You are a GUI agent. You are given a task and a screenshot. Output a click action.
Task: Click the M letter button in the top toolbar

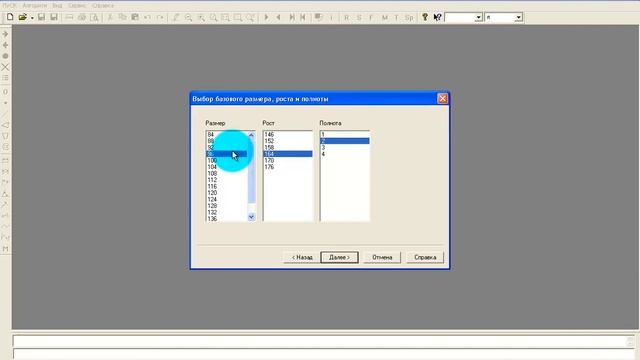(384, 18)
